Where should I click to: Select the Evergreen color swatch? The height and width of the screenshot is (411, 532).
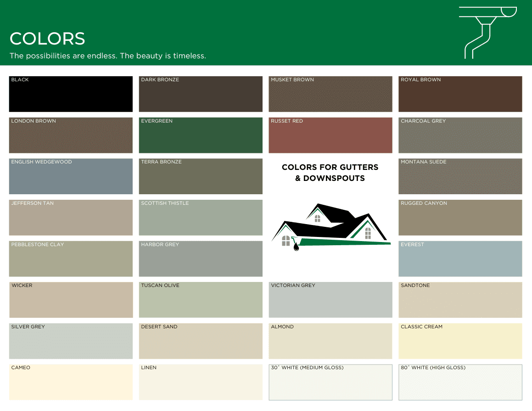pos(201,135)
